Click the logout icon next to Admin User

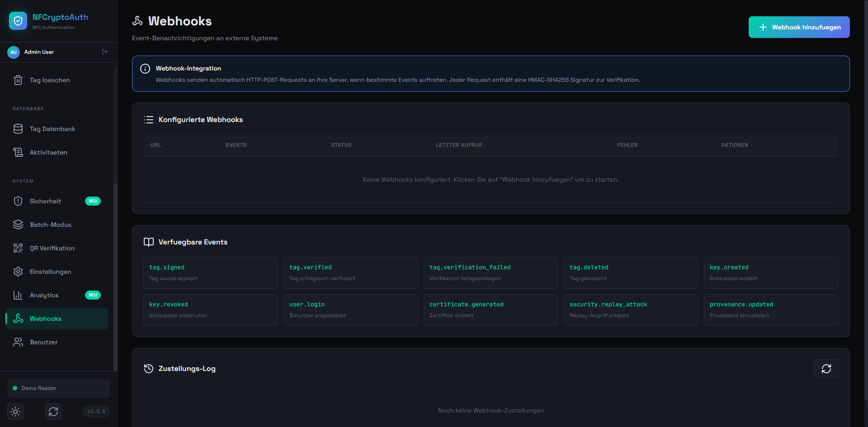(105, 52)
